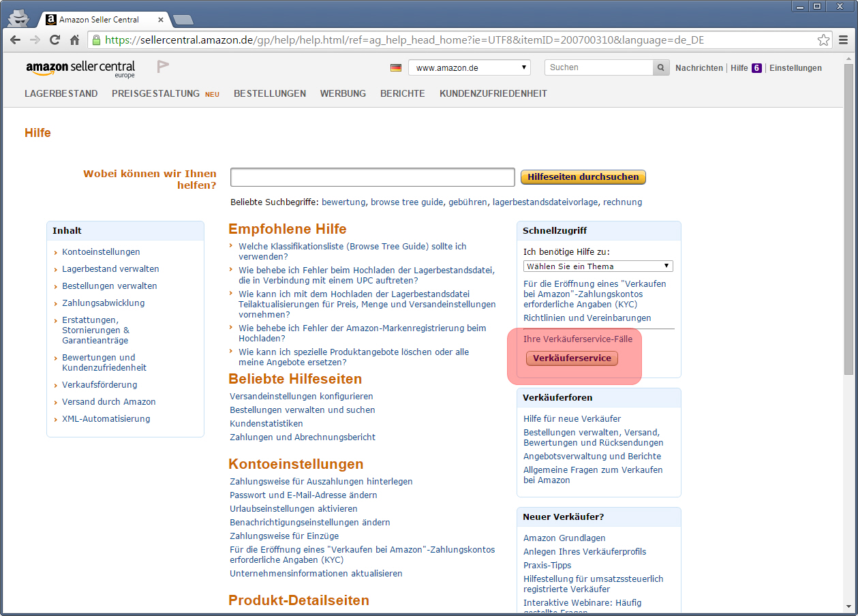858x616 pixels.
Task: Bookmark the page with the star icon
Action: pyautogui.click(x=823, y=40)
